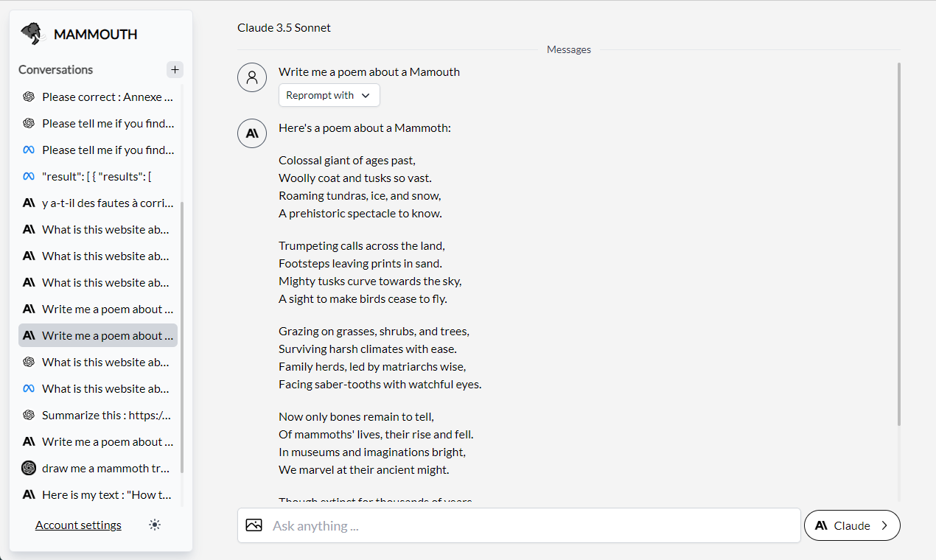Click OpenAI icon of 'Please correct : Annexe' chat
The image size is (936, 560).
tap(29, 97)
